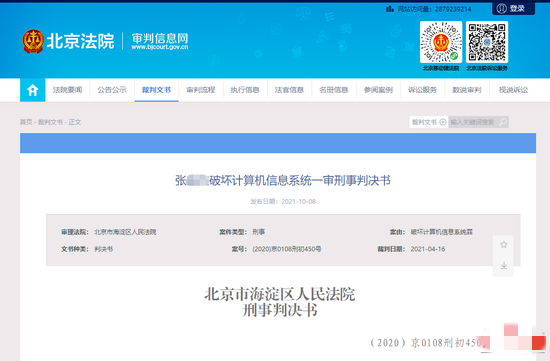Open the 视说诉讼 menu item
The height and width of the screenshot is (361, 550).
coord(513,90)
